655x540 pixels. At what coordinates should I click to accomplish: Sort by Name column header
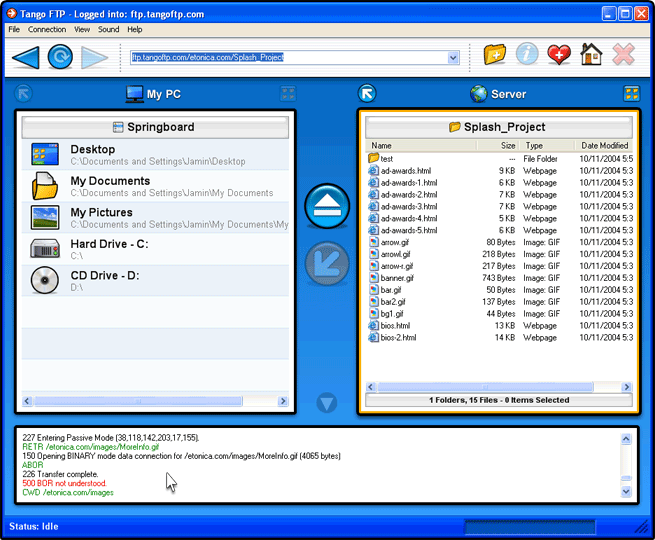421,145
